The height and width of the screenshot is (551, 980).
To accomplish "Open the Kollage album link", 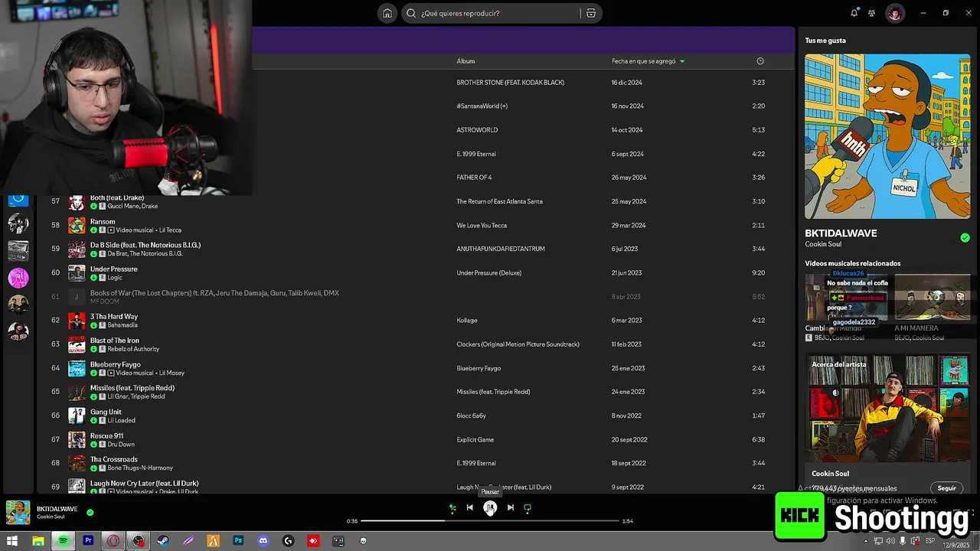I will (467, 320).
